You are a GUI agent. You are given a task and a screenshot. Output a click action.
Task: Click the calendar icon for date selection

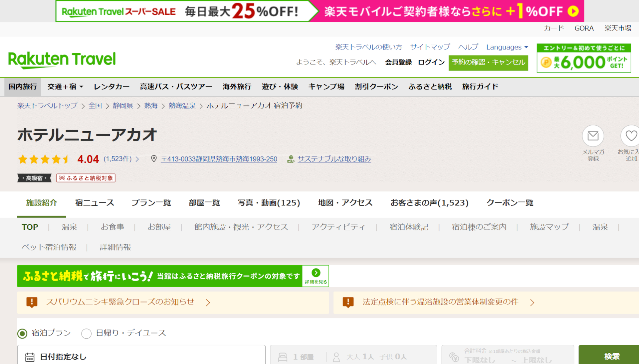tap(31, 357)
